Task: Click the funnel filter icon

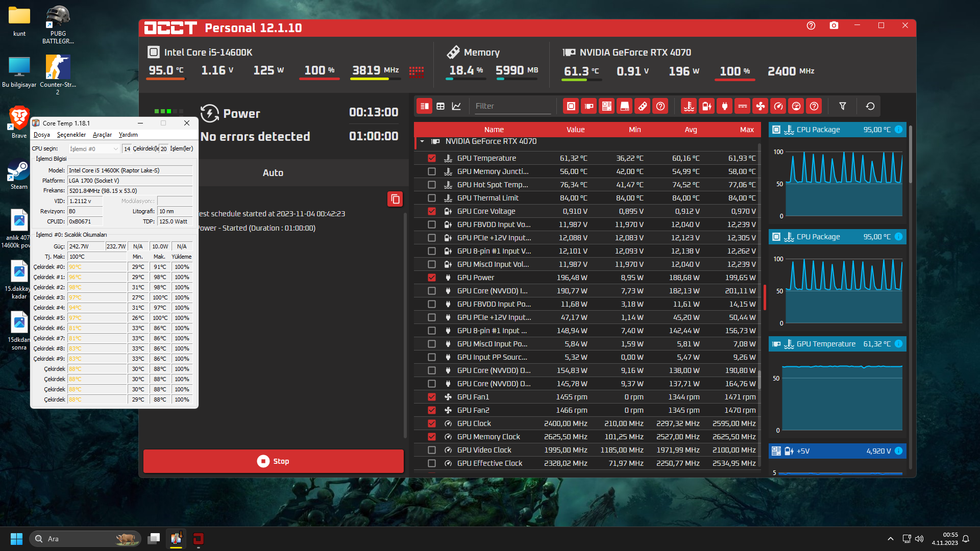Action: point(843,106)
